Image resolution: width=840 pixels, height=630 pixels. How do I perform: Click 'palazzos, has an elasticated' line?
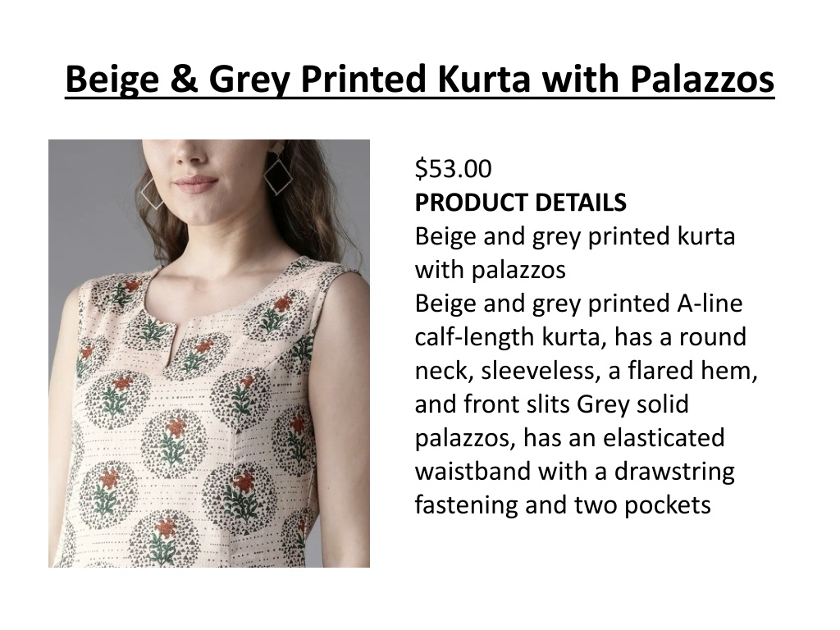point(569,438)
